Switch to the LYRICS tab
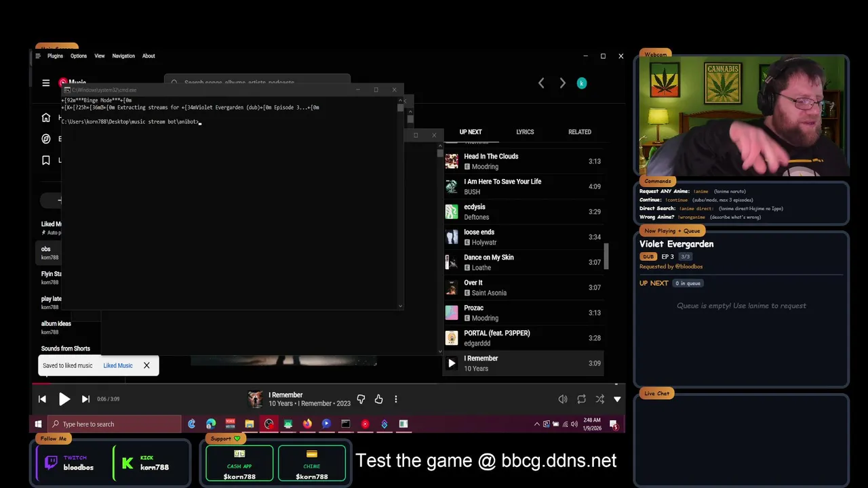This screenshot has width=868, height=488. pyautogui.click(x=525, y=132)
